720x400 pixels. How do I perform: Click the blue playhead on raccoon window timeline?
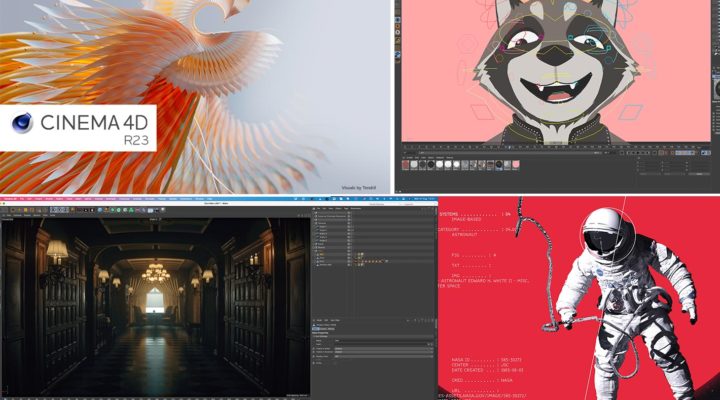point(509,147)
